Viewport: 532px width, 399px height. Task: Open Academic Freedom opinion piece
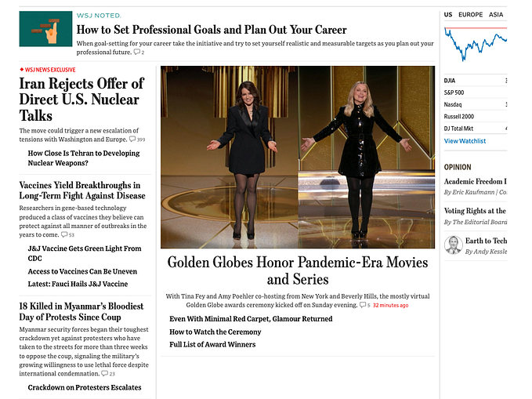click(476, 181)
